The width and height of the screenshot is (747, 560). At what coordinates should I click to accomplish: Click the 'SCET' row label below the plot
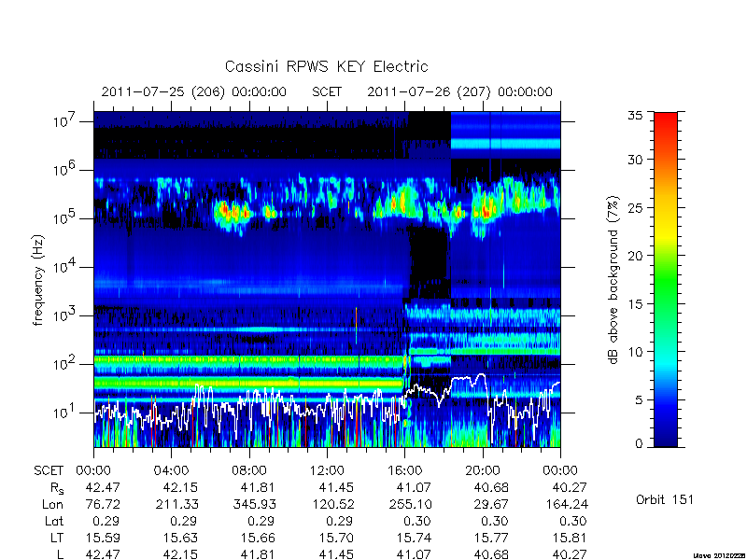coord(49,470)
